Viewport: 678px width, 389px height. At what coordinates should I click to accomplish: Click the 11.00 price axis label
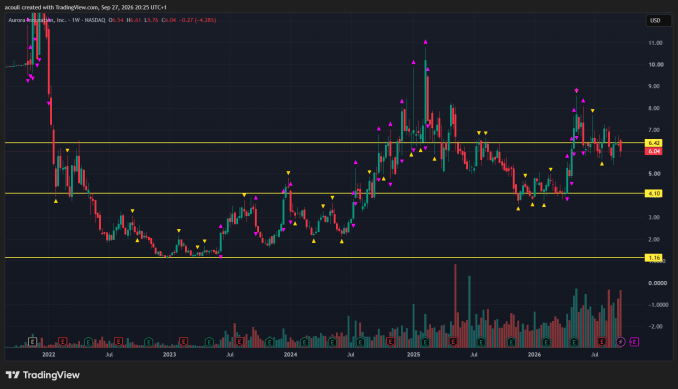656,43
